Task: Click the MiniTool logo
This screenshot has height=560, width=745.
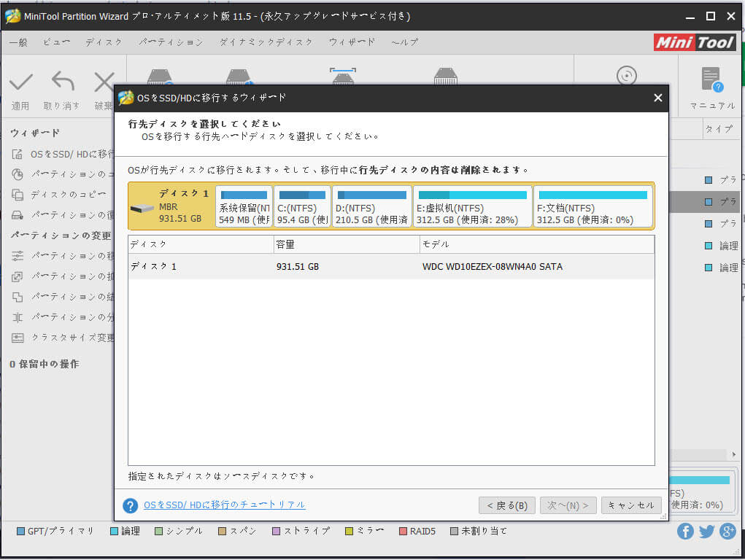Action: pyautogui.click(x=695, y=42)
